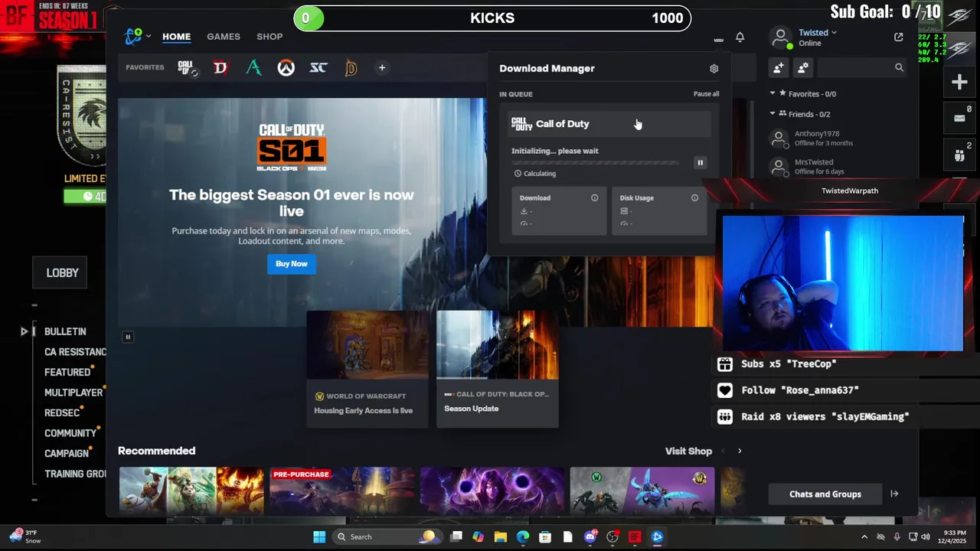Toggle the downloads tray icon
Viewport: 980px width, 551px height.
pos(718,37)
